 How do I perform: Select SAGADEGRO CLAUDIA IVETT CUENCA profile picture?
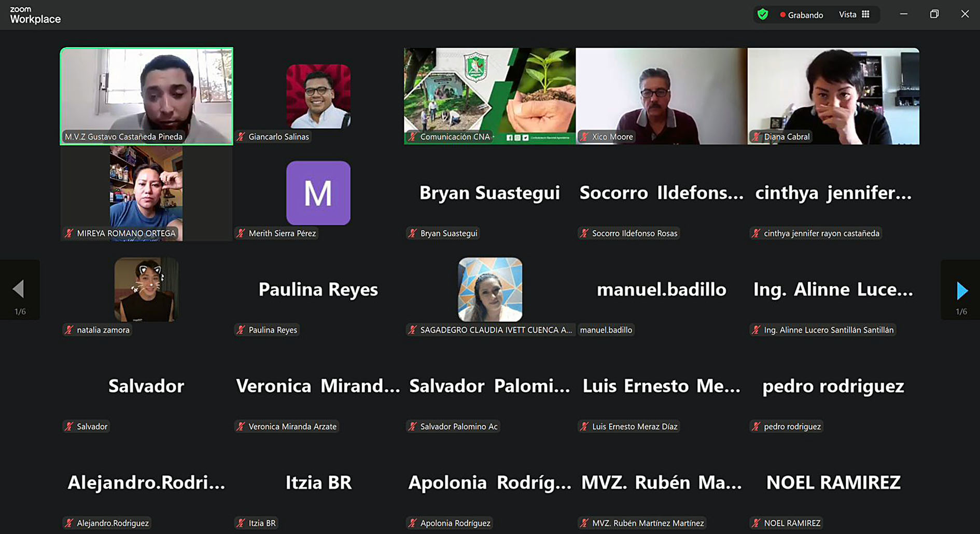[490, 289]
